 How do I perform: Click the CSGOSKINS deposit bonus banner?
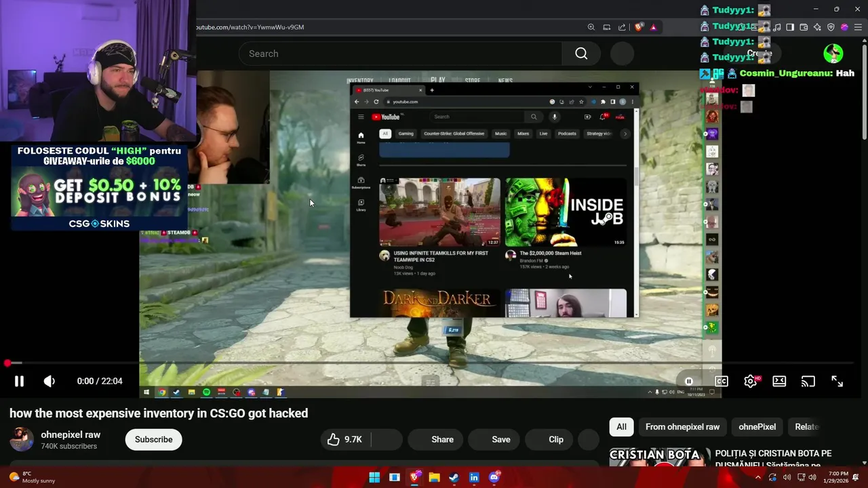tap(99, 187)
